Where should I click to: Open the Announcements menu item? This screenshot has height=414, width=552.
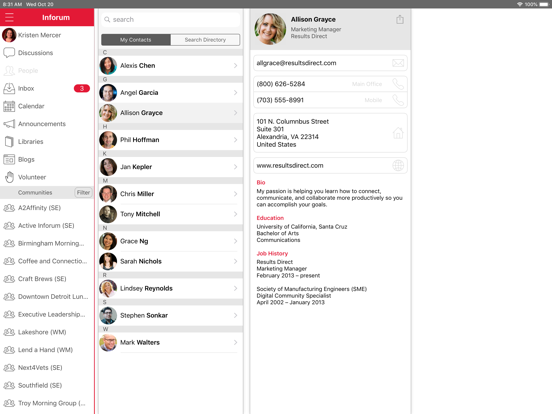click(47, 124)
